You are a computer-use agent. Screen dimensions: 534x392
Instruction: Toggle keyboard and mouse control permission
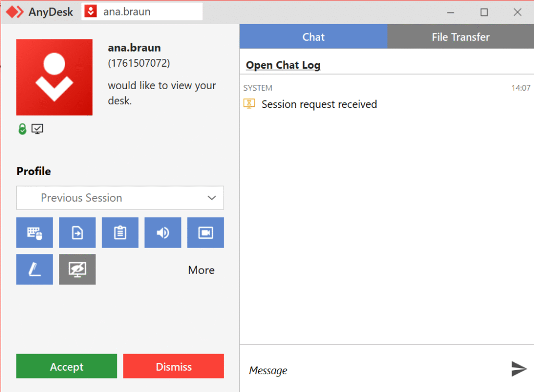click(x=34, y=232)
